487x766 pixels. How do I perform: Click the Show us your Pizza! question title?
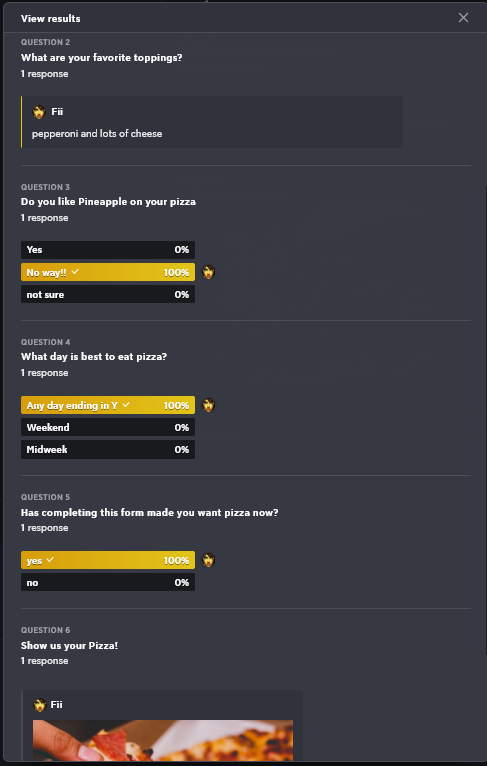[69, 645]
